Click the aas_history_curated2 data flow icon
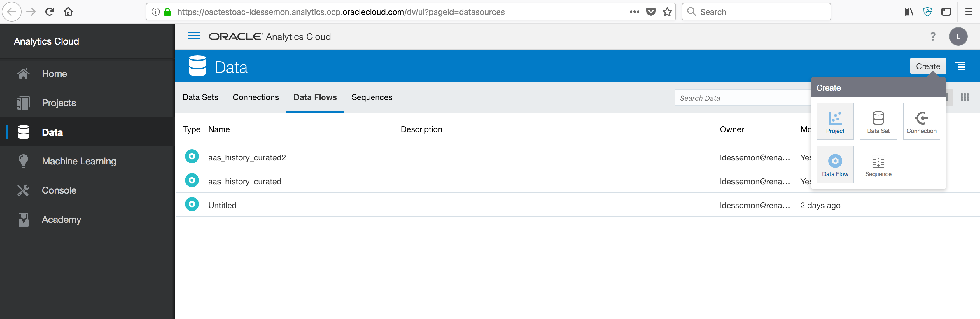 pos(192,156)
